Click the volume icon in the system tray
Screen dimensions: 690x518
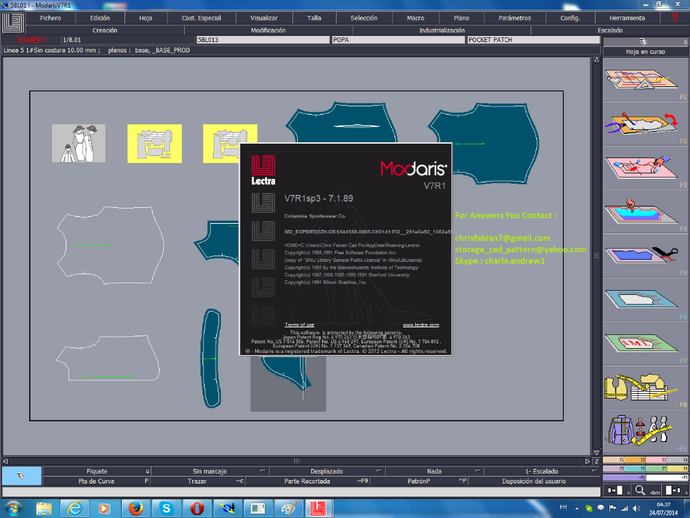pyautogui.click(x=636, y=508)
